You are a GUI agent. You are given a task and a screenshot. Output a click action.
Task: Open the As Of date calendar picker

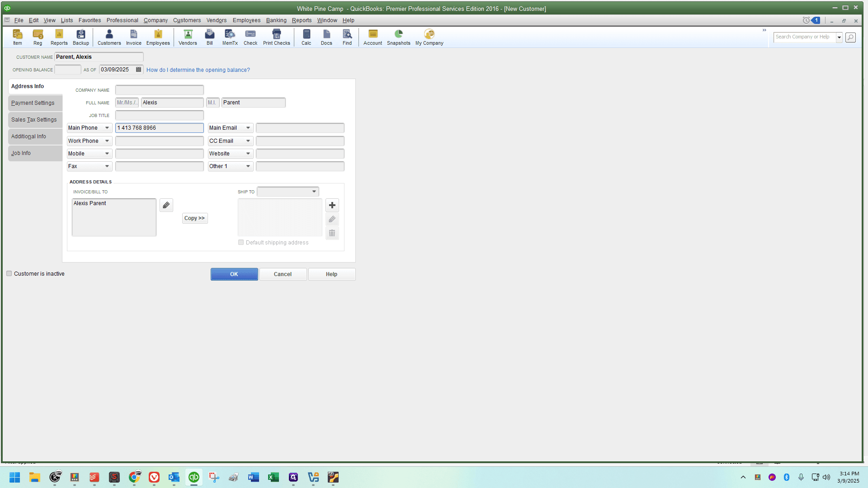138,70
